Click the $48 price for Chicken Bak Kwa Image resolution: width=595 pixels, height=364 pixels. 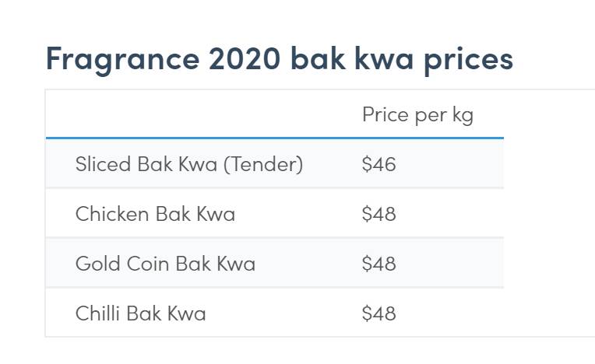[x=379, y=214]
